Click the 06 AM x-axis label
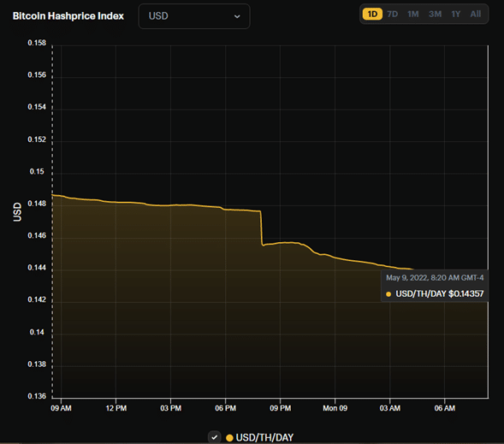 tap(445, 408)
